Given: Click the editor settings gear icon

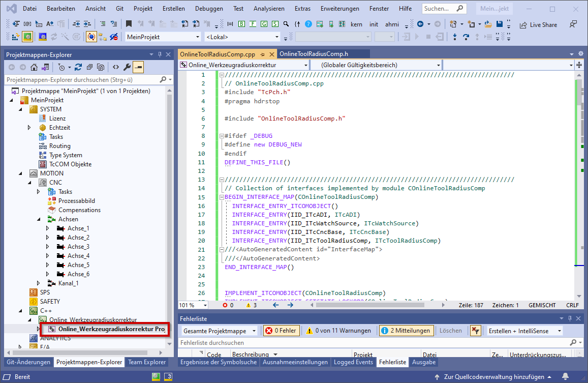Looking at the screenshot, I should (x=580, y=54).
